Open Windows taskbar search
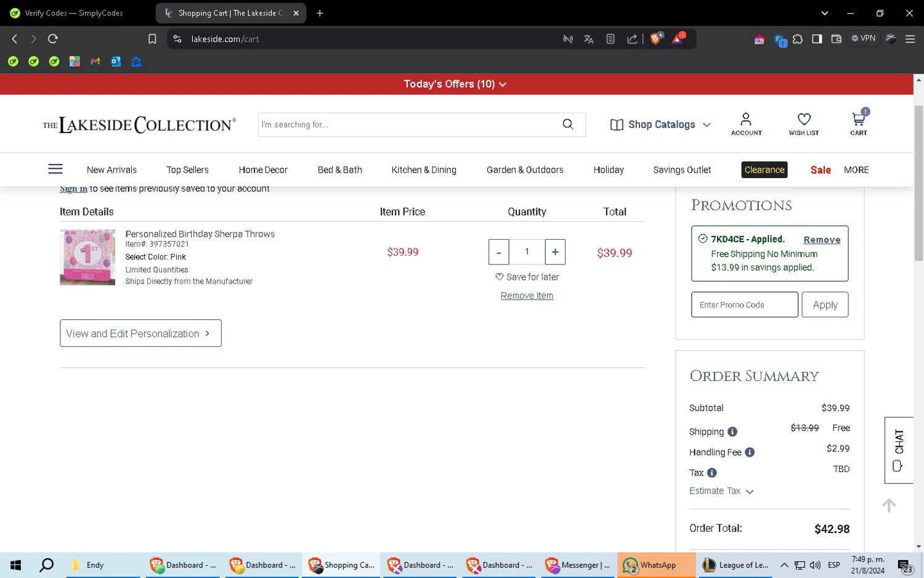This screenshot has width=924, height=578. (x=47, y=565)
